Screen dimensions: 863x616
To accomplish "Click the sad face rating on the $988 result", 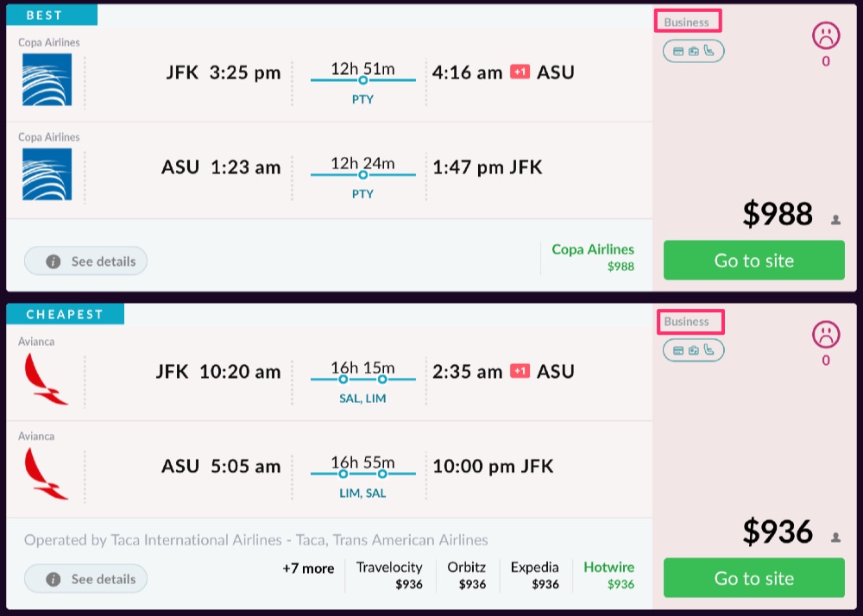I will 826,35.
